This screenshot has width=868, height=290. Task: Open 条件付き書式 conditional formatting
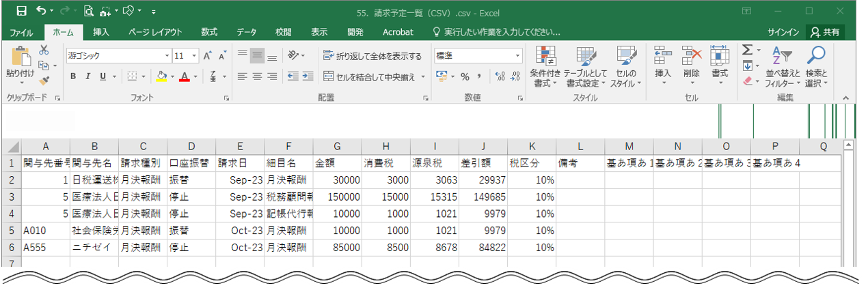545,67
